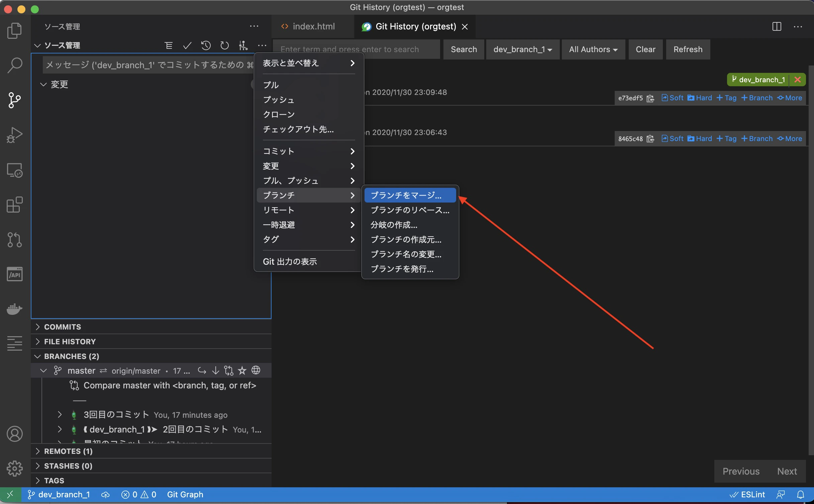Image resolution: width=814 pixels, height=504 pixels.
Task: Open the リモート submenu
Action: pyautogui.click(x=308, y=210)
